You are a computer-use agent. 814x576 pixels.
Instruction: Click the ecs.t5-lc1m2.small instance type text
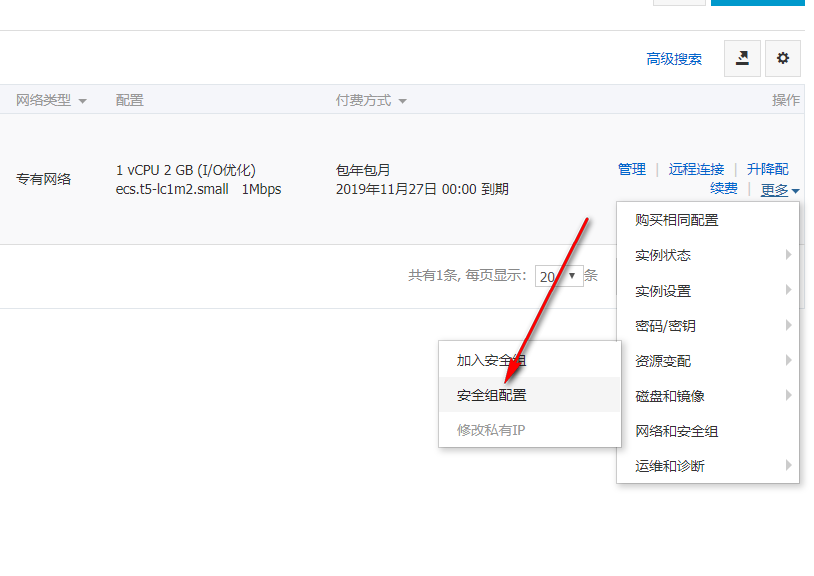coord(172,189)
